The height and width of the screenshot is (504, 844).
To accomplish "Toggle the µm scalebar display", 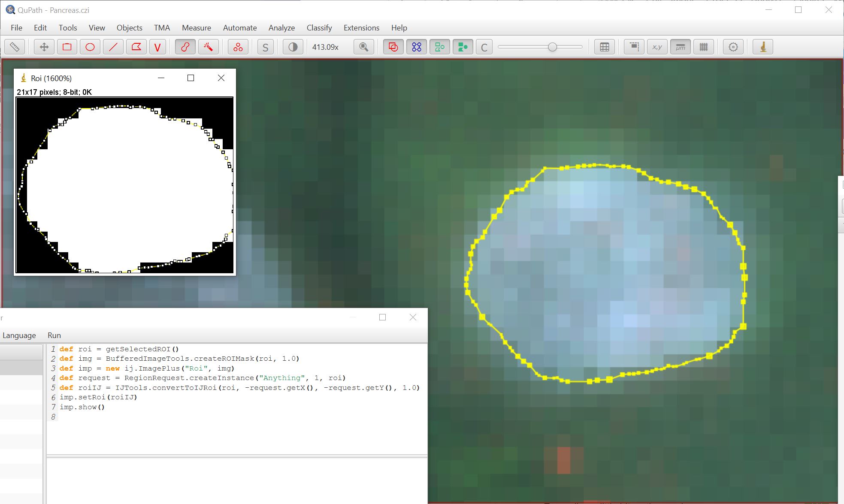I will [681, 47].
